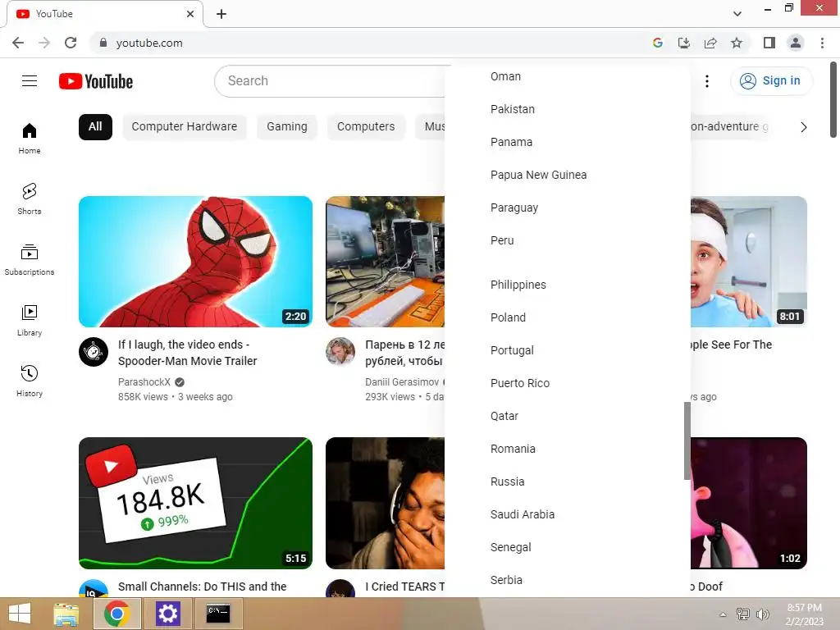The height and width of the screenshot is (630, 840).
Task: Open YouTube settings three-dot menu
Action: point(707,81)
